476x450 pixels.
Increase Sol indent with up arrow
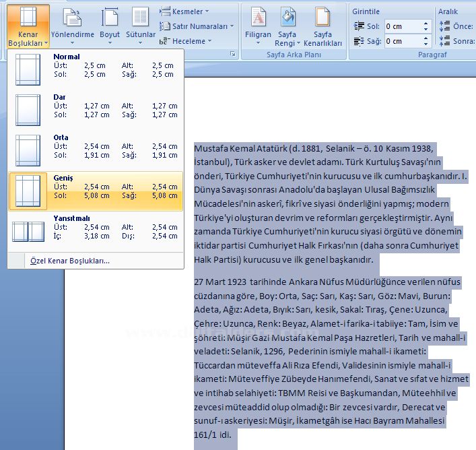(x=426, y=24)
